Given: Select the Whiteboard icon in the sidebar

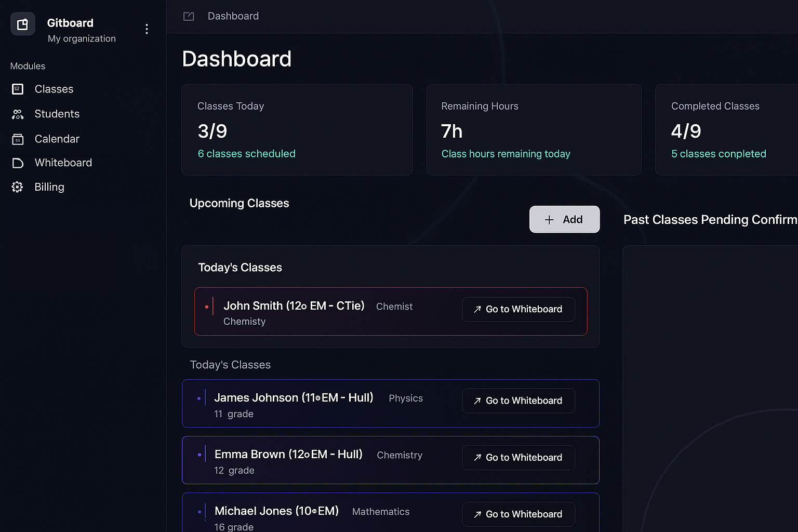Looking at the screenshot, I should (x=17, y=163).
